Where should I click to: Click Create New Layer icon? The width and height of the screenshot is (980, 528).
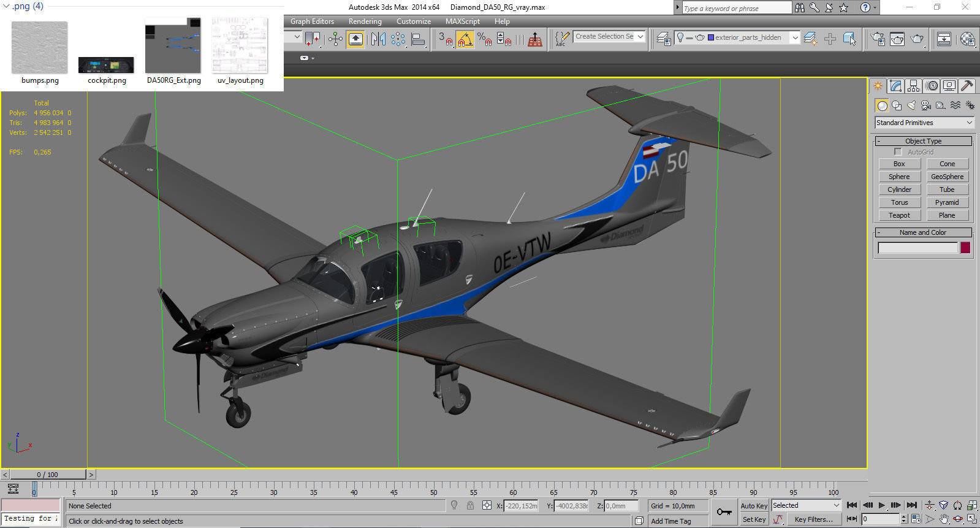pyautogui.click(x=810, y=39)
